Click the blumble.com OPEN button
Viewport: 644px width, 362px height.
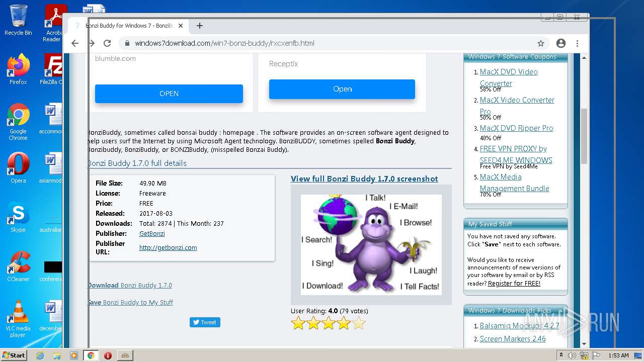tap(169, 94)
